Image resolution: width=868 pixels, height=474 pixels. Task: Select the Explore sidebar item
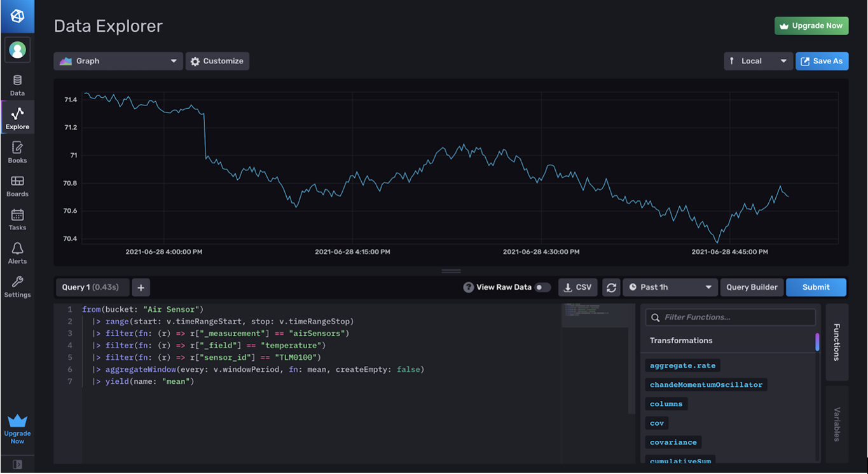pos(17,119)
